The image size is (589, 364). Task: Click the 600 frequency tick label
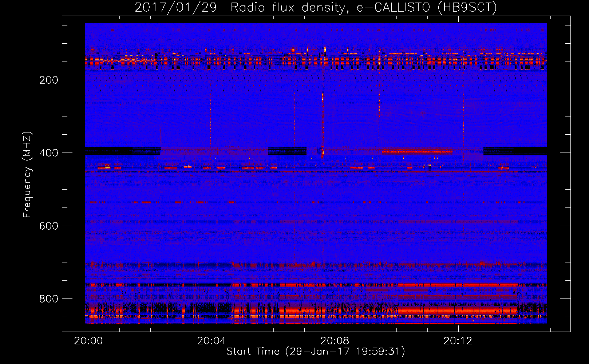pyautogui.click(x=48, y=226)
